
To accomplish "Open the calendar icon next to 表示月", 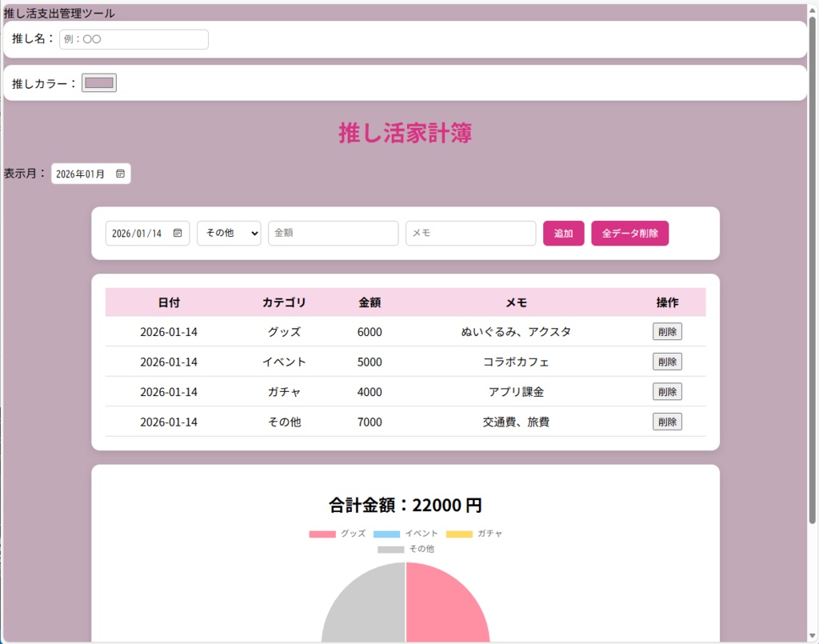I will pos(118,173).
